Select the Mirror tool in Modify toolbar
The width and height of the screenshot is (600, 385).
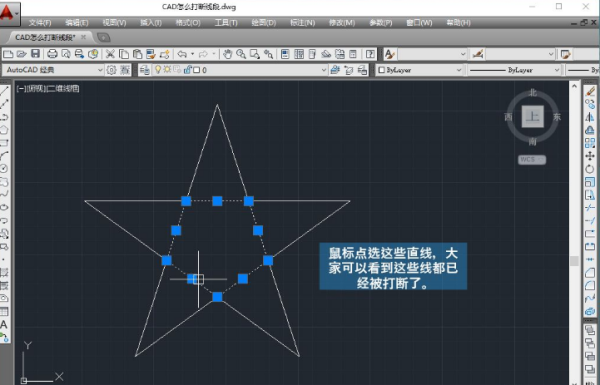[x=590, y=117]
